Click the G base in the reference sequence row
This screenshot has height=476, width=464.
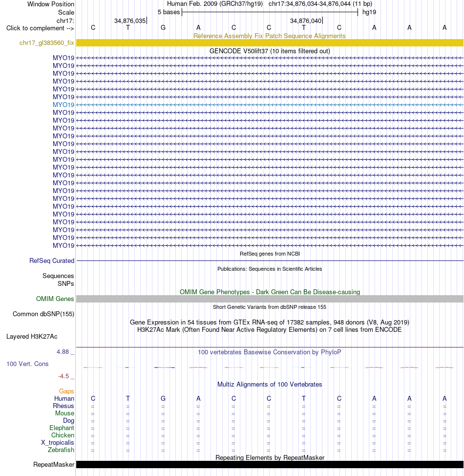click(163, 28)
